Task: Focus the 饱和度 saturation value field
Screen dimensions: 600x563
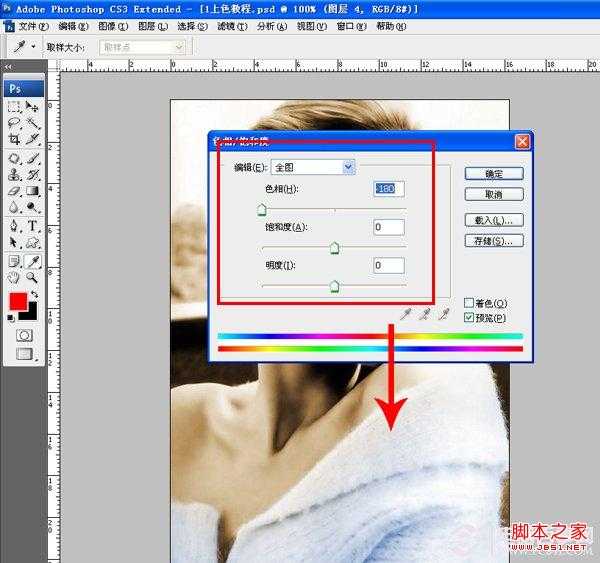Action: pos(389,227)
